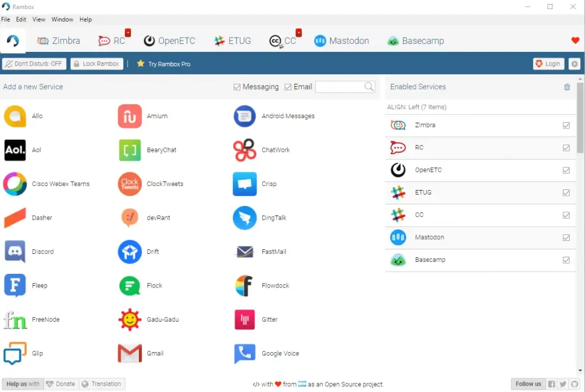The width and height of the screenshot is (585, 392).
Task: Choose the Fleep icon
Action: [15, 286]
